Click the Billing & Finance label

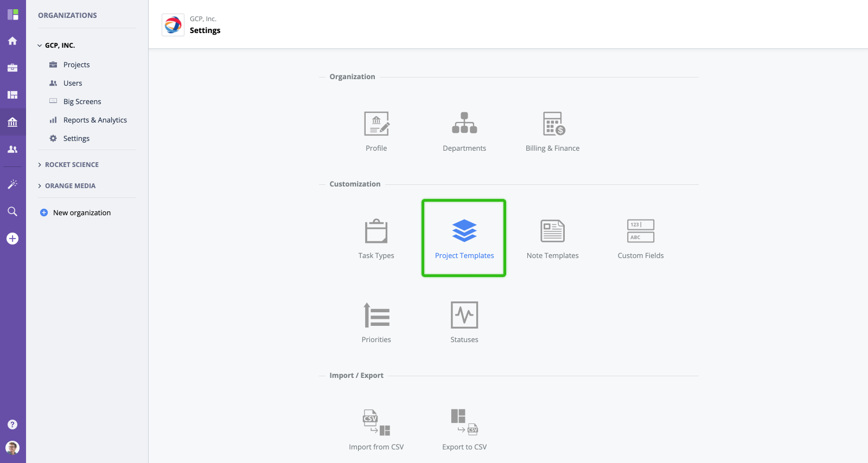552,148
